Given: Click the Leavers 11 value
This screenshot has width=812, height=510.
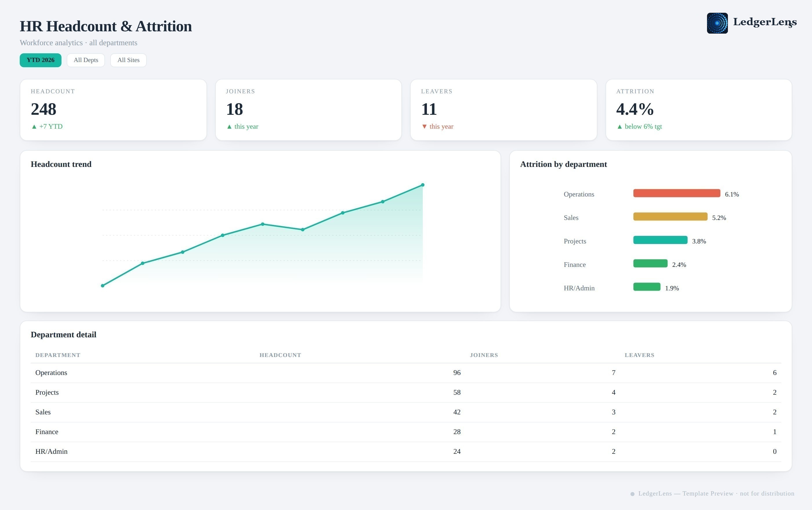Looking at the screenshot, I should (x=429, y=109).
